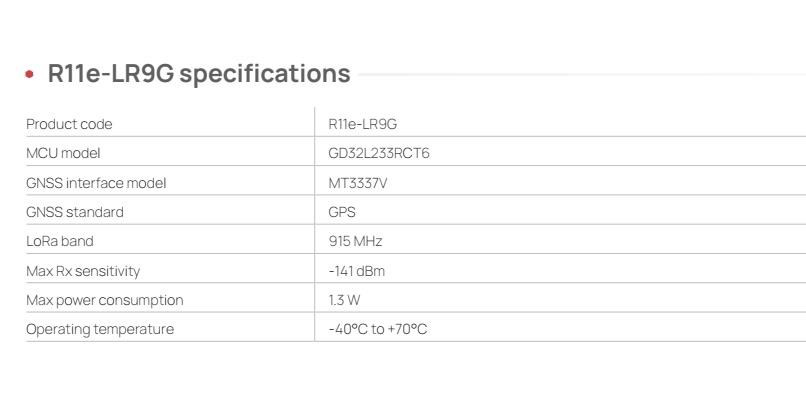
Task: Click the 915 MHz value
Action: (x=355, y=241)
